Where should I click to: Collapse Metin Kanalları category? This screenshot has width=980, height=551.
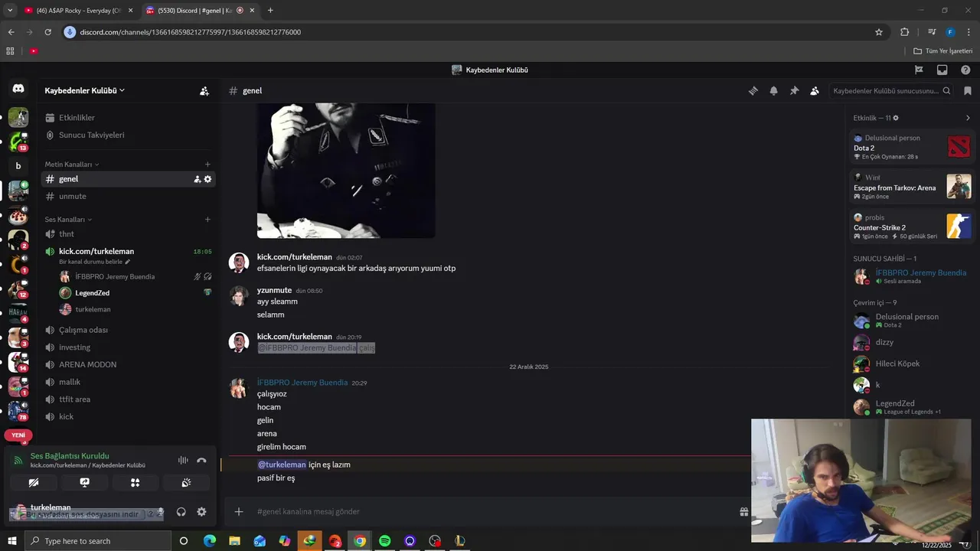coord(72,165)
